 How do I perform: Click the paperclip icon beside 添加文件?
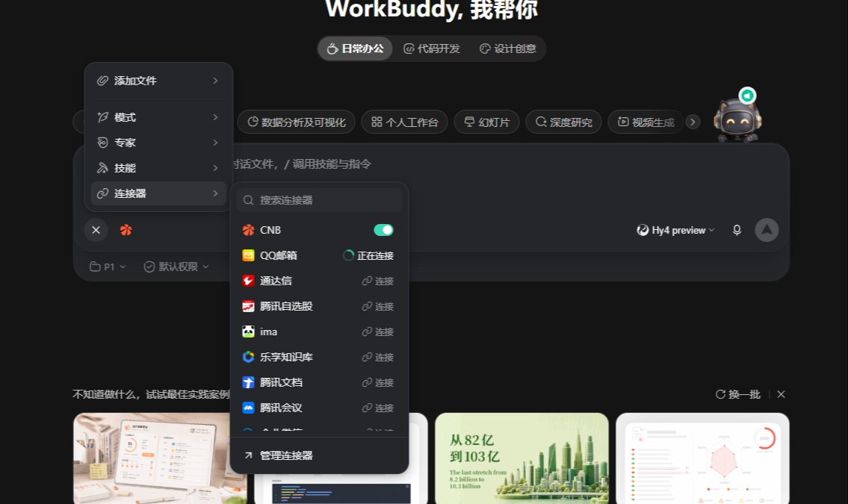coord(102,81)
